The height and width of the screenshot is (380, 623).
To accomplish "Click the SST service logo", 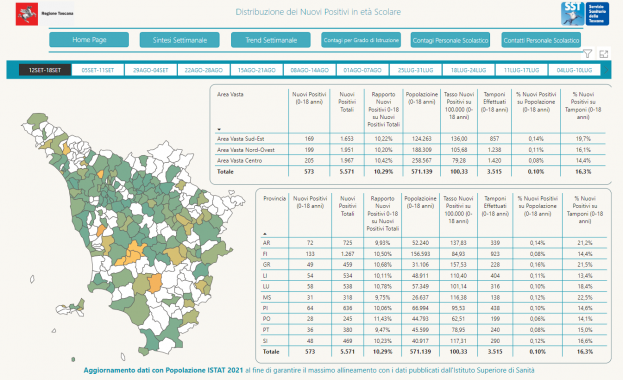I will point(585,14).
